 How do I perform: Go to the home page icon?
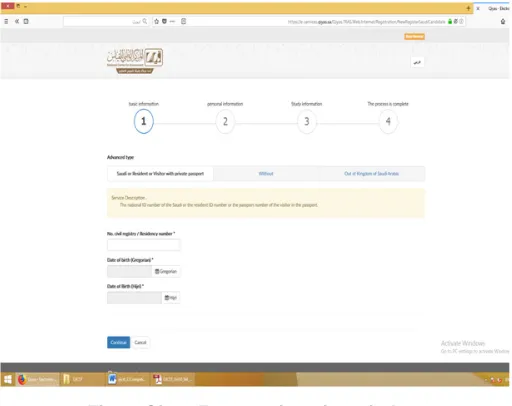pos(503,22)
